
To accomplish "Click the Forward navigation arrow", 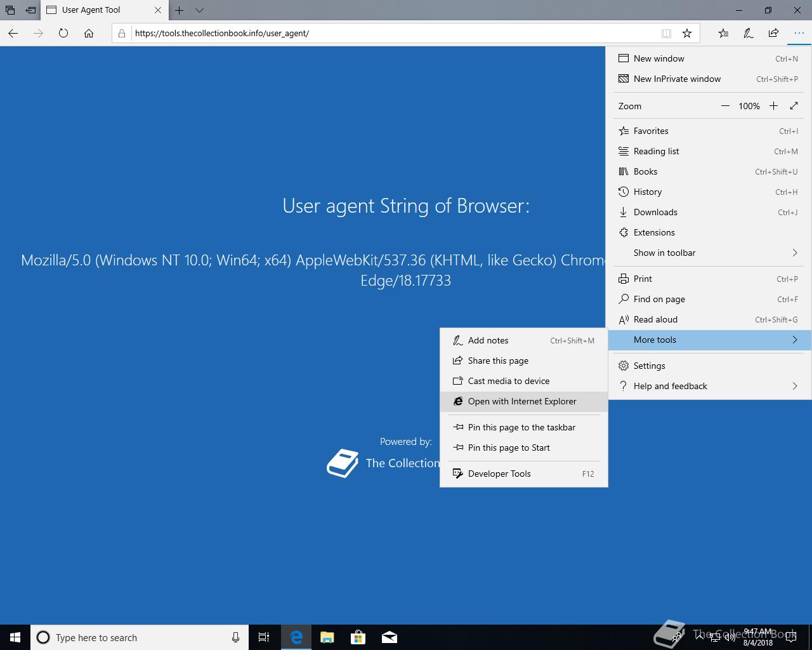I will tap(38, 33).
